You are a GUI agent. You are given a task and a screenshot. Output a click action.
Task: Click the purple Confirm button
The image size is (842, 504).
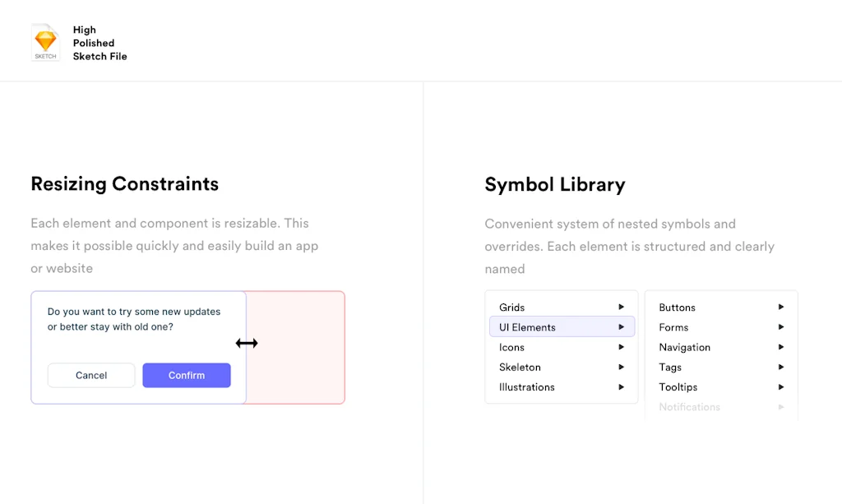186,375
